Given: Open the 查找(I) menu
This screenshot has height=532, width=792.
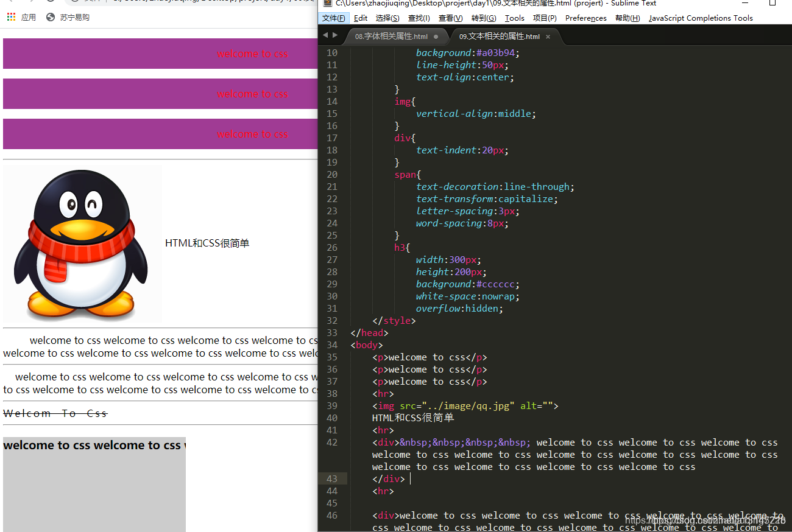Looking at the screenshot, I should [x=419, y=18].
